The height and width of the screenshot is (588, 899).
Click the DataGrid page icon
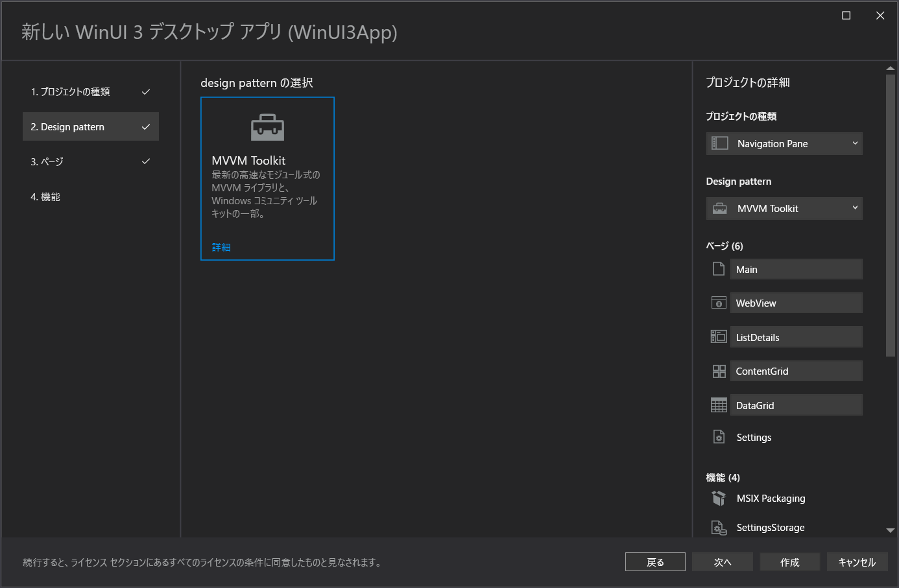(719, 405)
